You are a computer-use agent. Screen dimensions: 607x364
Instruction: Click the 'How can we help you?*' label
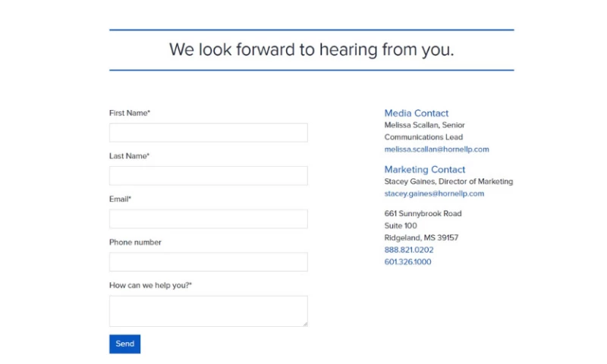(151, 285)
